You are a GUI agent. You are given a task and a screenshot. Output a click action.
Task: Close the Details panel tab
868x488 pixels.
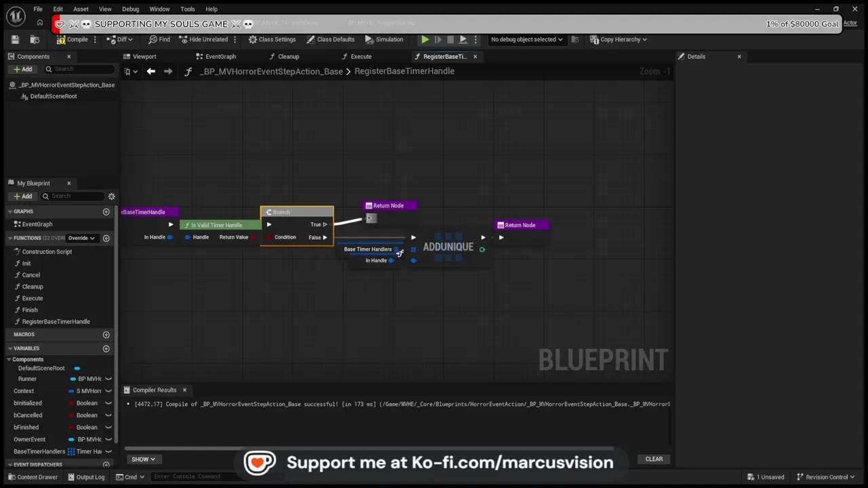739,56
